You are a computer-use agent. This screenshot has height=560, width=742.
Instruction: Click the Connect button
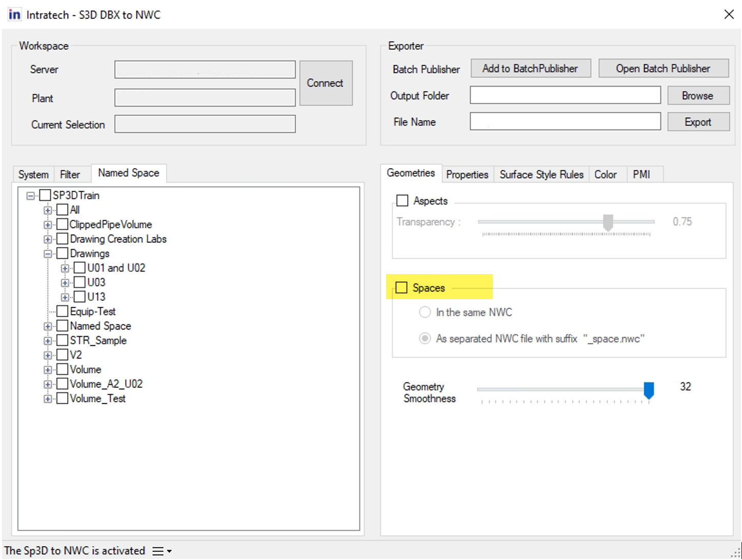coord(326,83)
